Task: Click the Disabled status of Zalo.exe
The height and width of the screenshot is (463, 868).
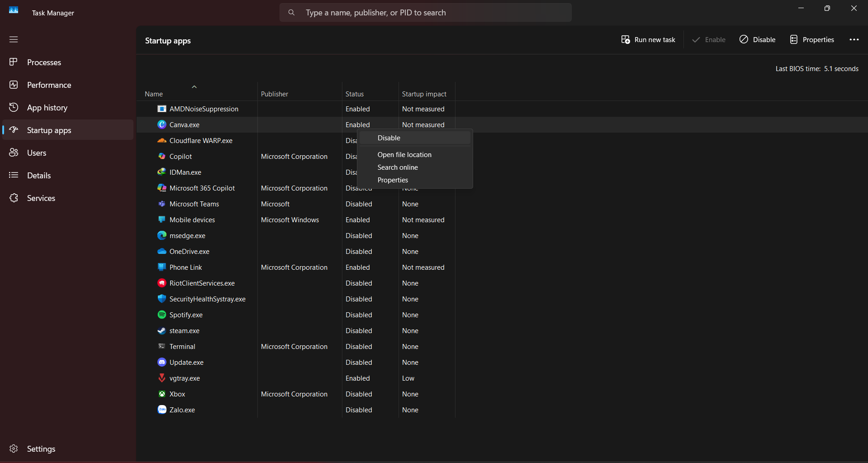Action: click(359, 410)
